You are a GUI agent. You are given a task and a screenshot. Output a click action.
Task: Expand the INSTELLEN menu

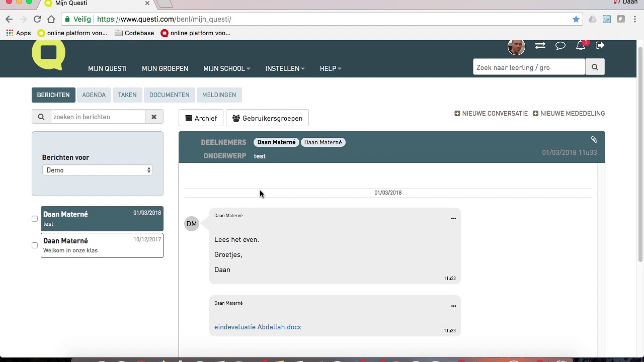pyautogui.click(x=285, y=68)
